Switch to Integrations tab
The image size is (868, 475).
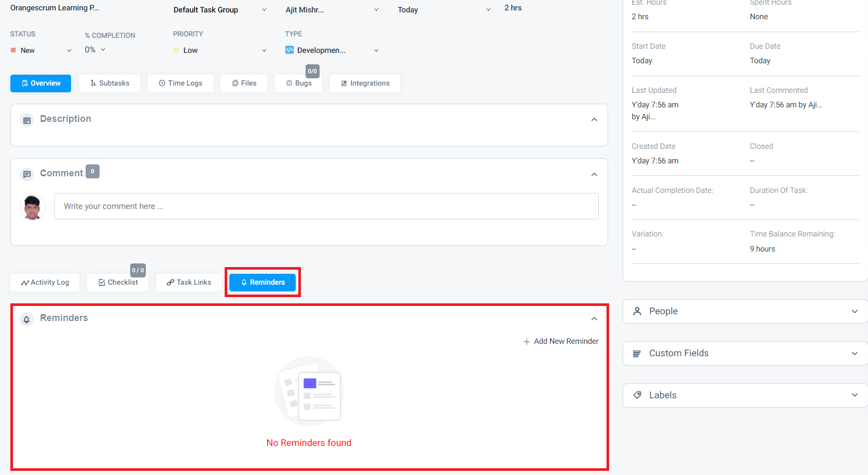point(365,83)
